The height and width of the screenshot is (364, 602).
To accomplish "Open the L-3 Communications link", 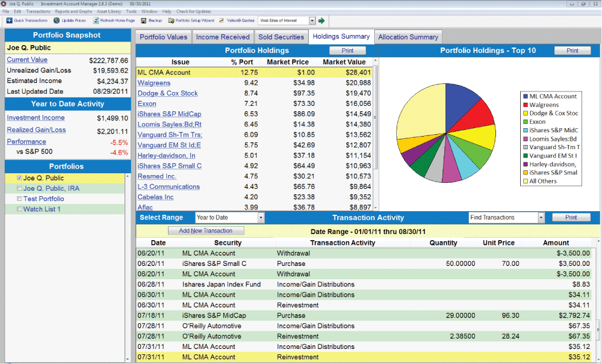I will tap(169, 187).
